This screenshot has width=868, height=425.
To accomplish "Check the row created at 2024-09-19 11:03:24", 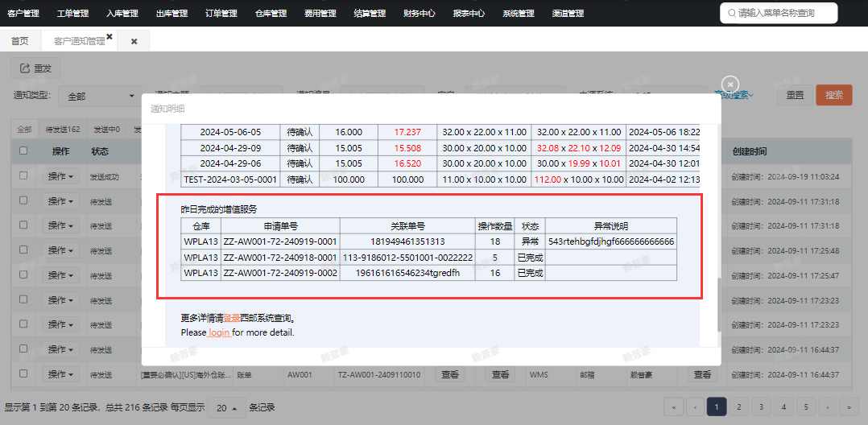I will [x=23, y=175].
